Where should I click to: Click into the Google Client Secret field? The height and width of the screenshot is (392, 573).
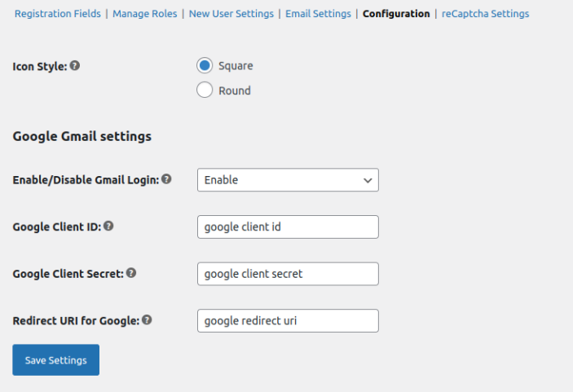[x=288, y=274]
